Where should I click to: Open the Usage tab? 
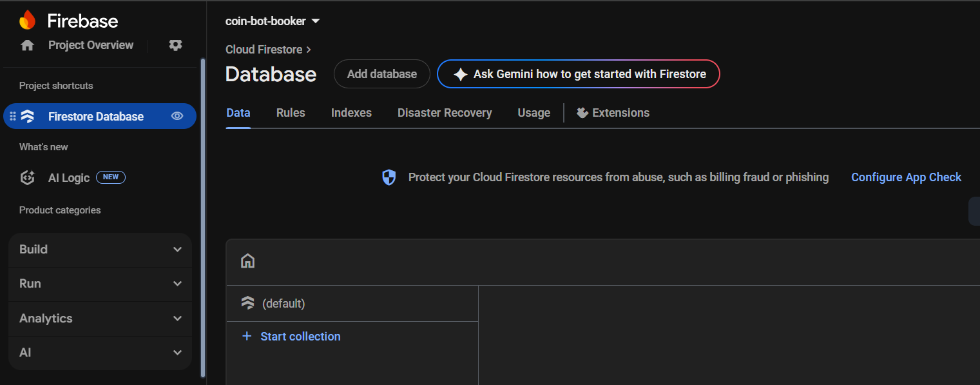coord(534,113)
